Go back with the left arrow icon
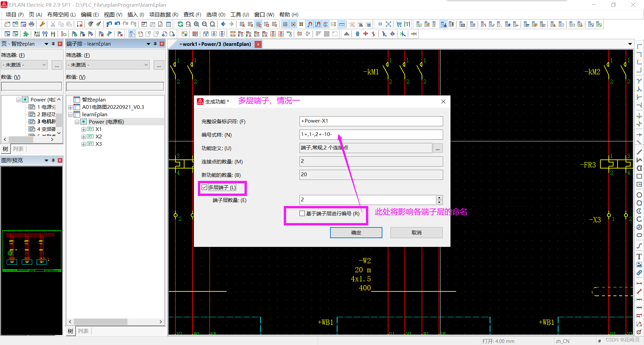Screen dimensions: 644x345 pyautogui.click(x=223, y=24)
